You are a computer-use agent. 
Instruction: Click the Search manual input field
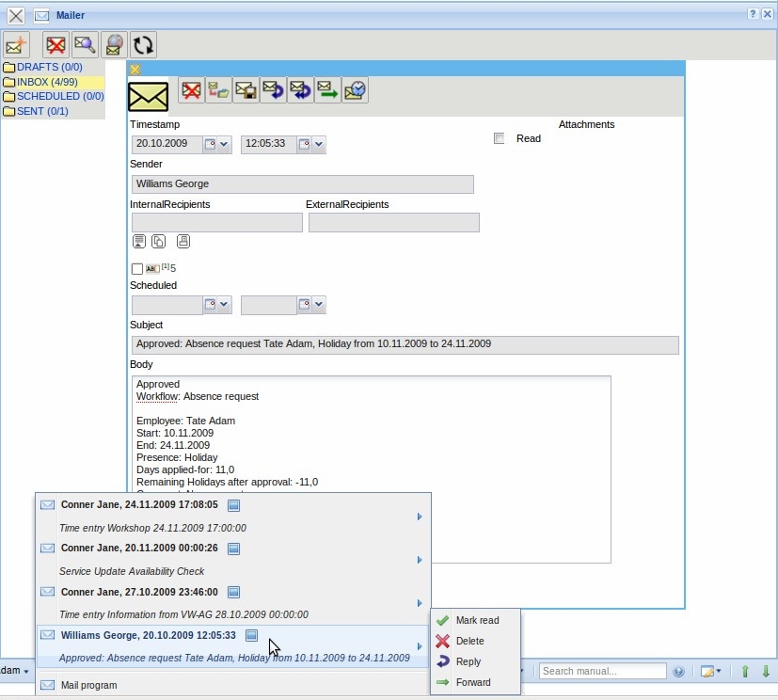(602, 671)
